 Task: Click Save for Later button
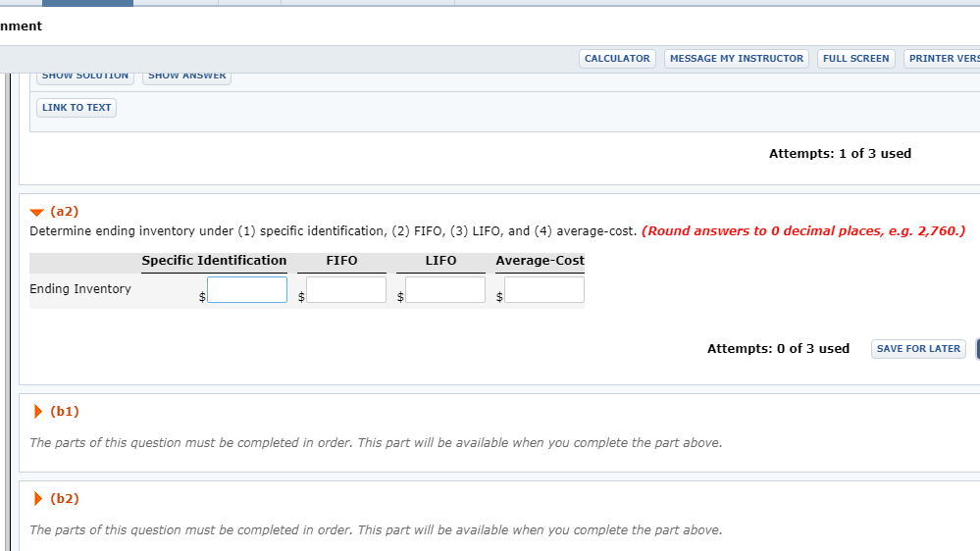pyautogui.click(x=918, y=349)
